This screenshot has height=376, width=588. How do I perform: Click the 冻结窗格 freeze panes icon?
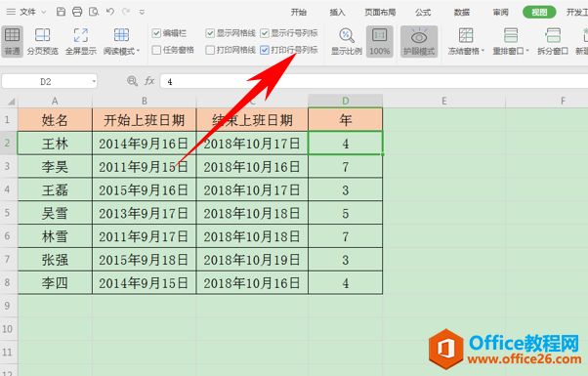(x=466, y=35)
